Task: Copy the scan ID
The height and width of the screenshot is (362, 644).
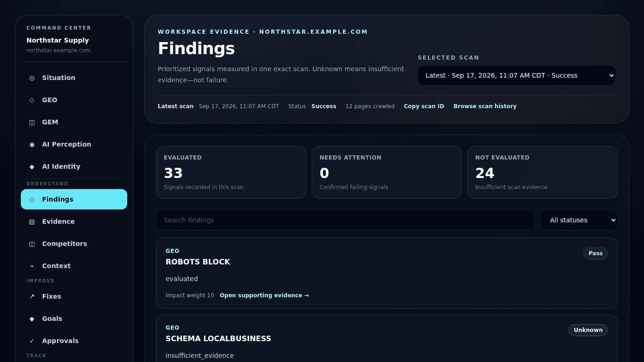Action: [424, 106]
